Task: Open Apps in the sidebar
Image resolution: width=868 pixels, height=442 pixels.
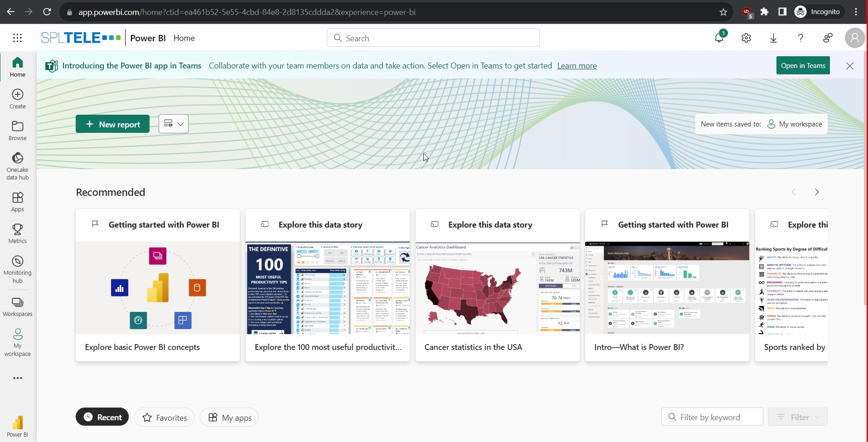Action: pos(18,202)
